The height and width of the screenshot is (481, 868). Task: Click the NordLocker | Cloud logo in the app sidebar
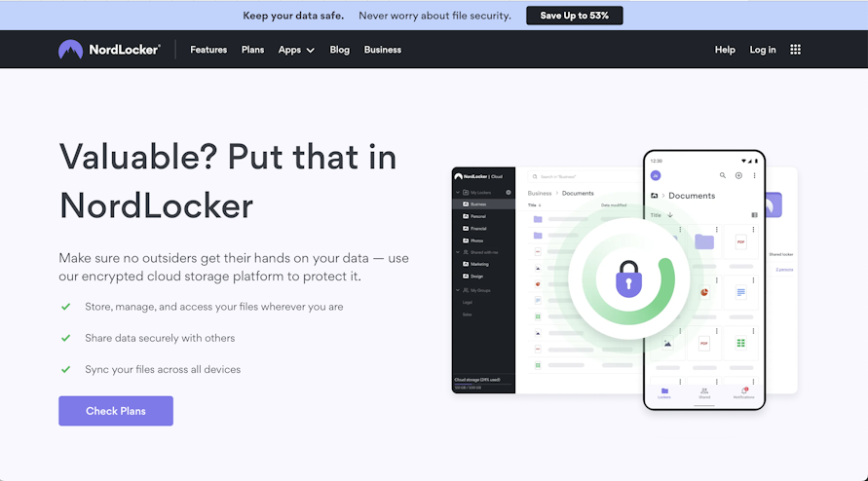pyautogui.click(x=478, y=176)
